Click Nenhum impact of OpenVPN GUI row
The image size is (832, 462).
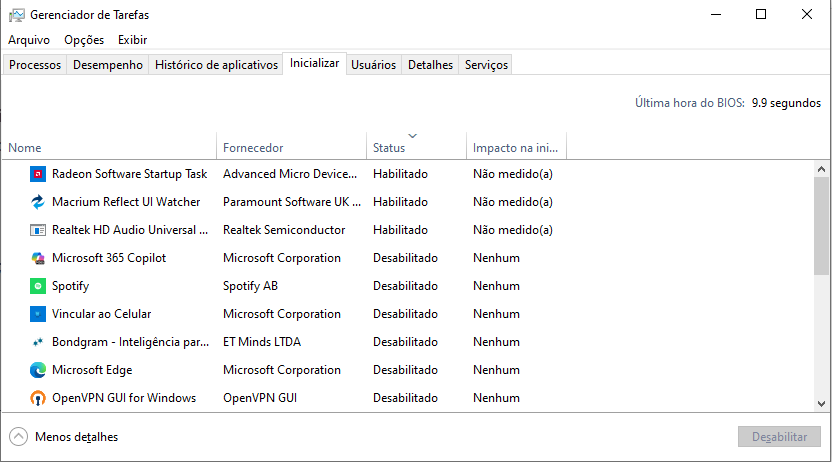[496, 398]
